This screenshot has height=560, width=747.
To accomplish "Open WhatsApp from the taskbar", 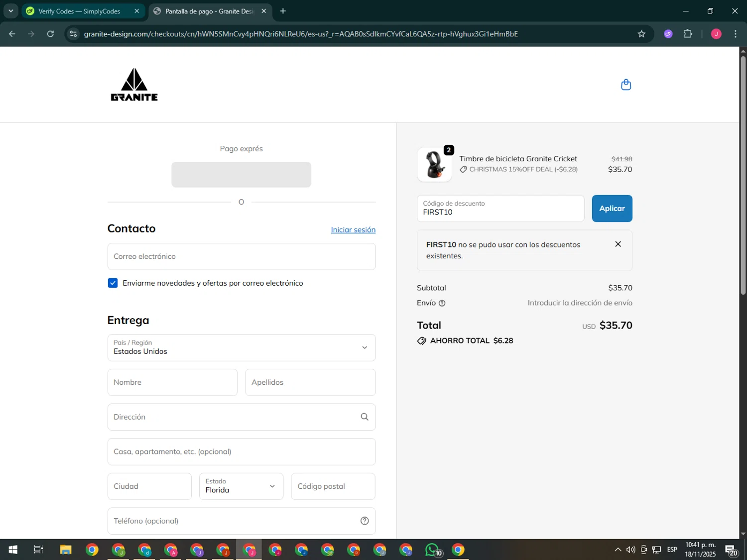I will pyautogui.click(x=433, y=550).
